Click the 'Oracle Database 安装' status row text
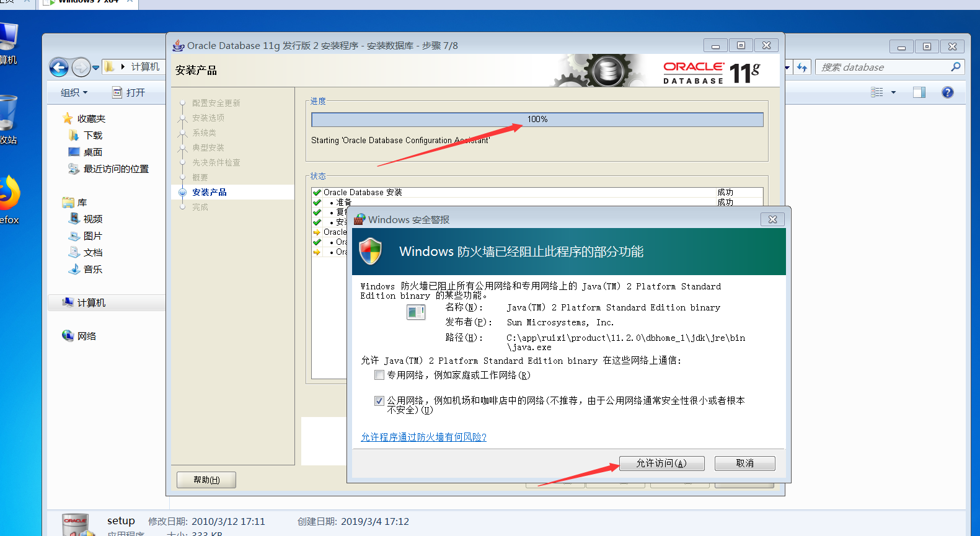 (363, 193)
